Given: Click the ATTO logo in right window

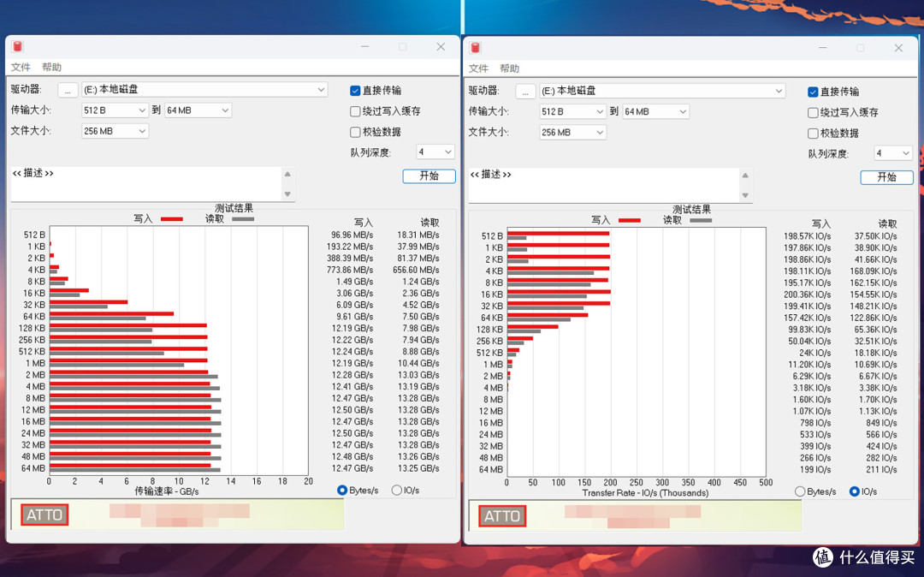Looking at the screenshot, I should [x=502, y=515].
